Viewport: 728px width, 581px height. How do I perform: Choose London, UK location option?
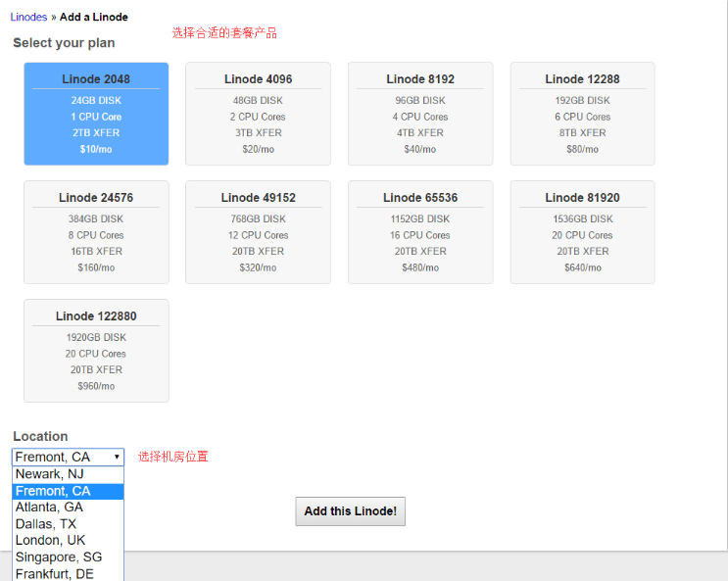point(50,541)
